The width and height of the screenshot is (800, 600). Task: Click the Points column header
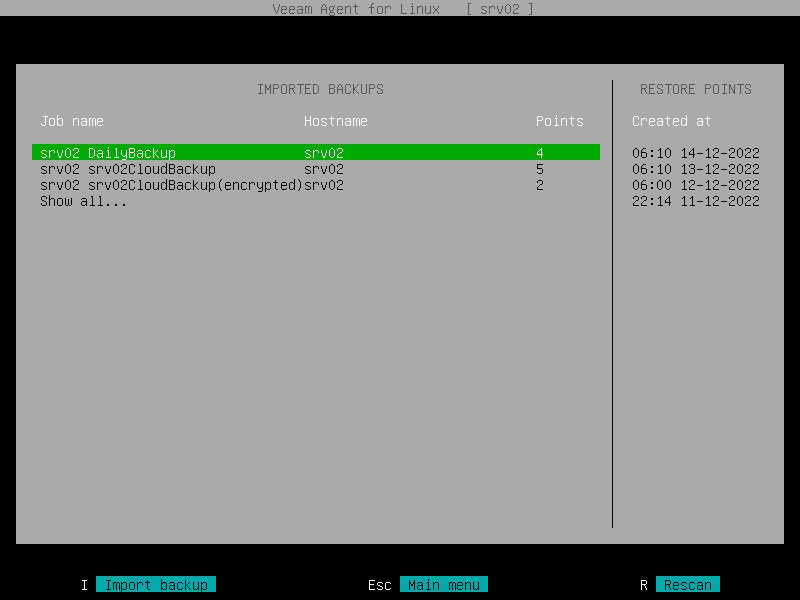click(559, 120)
